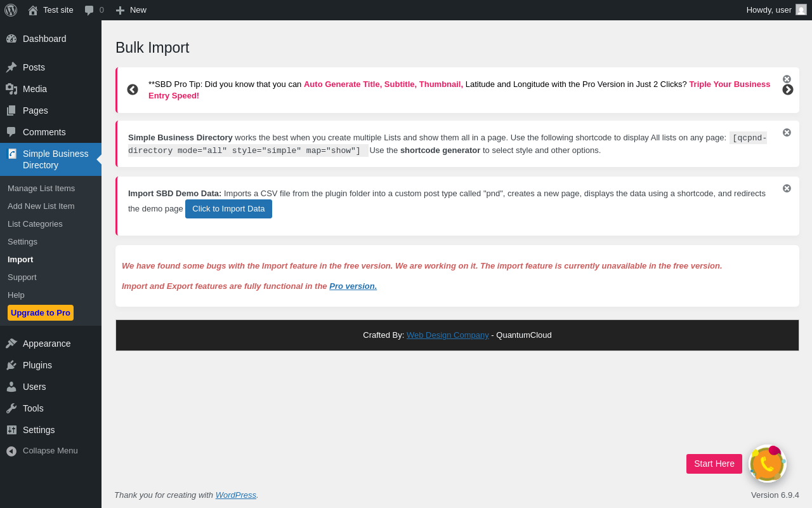Click the user avatar in admin bar
Viewport: 812px width, 508px height.
click(801, 10)
